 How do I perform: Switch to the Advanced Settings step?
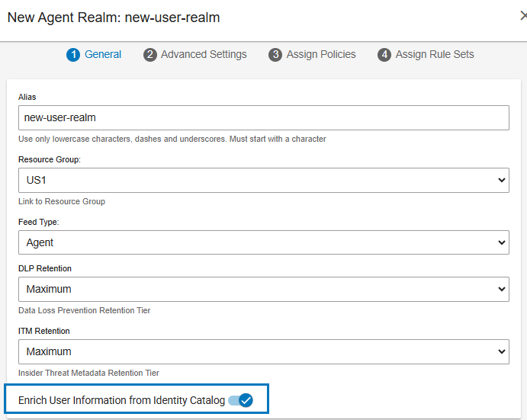(204, 54)
